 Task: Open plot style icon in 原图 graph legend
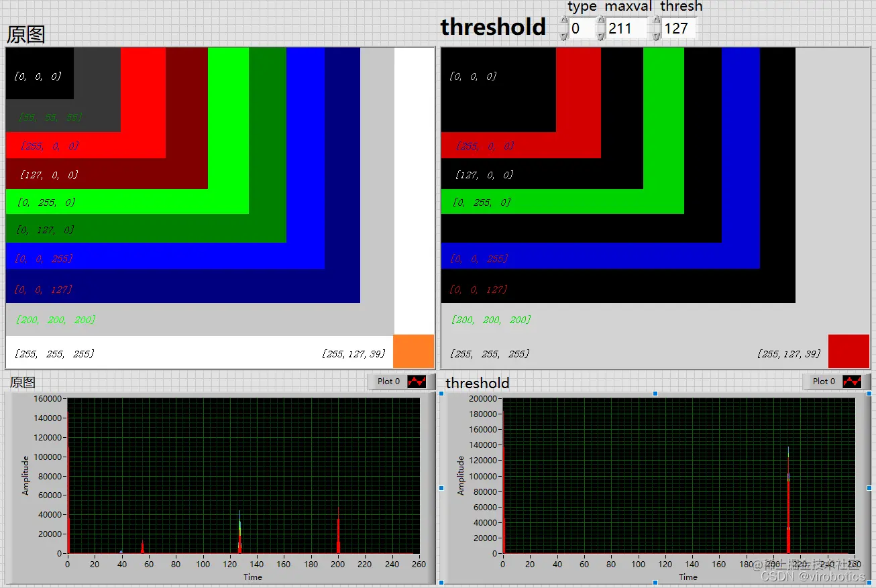click(417, 381)
